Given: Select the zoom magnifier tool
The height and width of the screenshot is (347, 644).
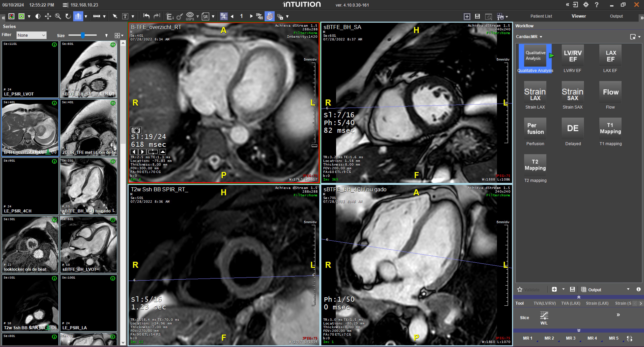Looking at the screenshot, I should tap(58, 16).
